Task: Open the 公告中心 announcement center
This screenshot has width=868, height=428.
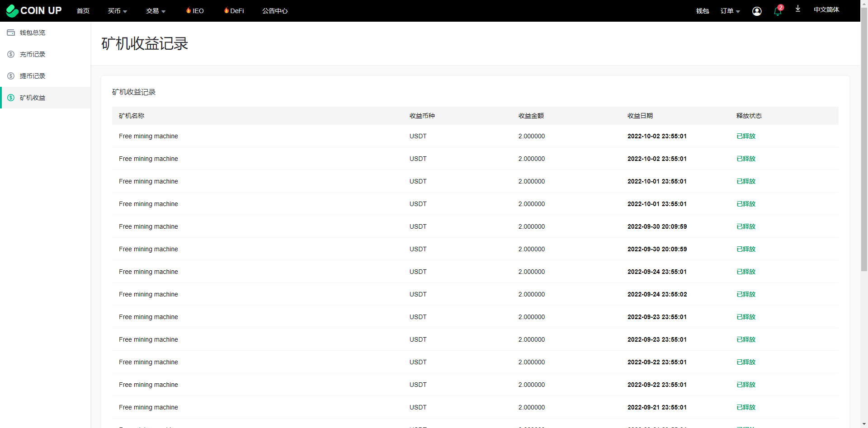Action: point(275,11)
